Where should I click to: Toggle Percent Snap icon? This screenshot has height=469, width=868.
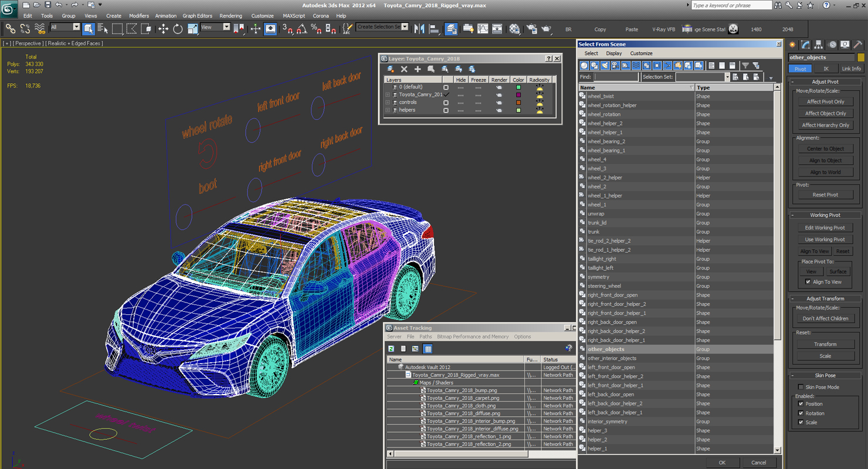[x=316, y=29]
